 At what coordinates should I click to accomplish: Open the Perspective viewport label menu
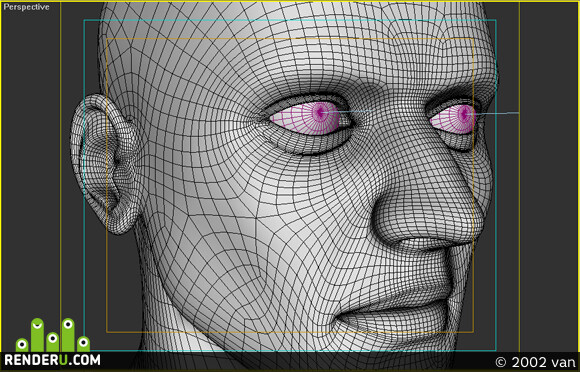tap(26, 7)
